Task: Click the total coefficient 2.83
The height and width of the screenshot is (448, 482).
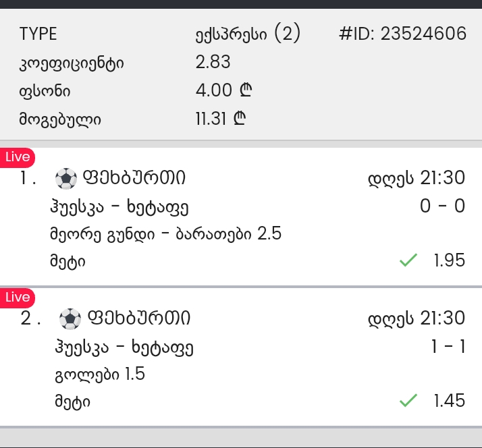Action: tap(213, 62)
